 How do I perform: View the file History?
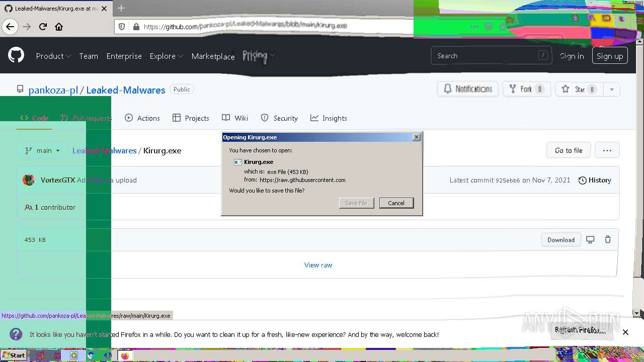coord(595,180)
